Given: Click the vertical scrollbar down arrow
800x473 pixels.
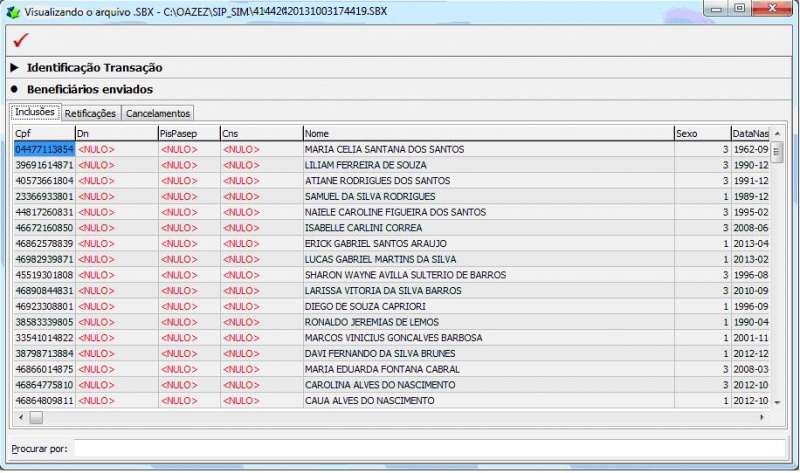Looking at the screenshot, I should coord(777,402).
